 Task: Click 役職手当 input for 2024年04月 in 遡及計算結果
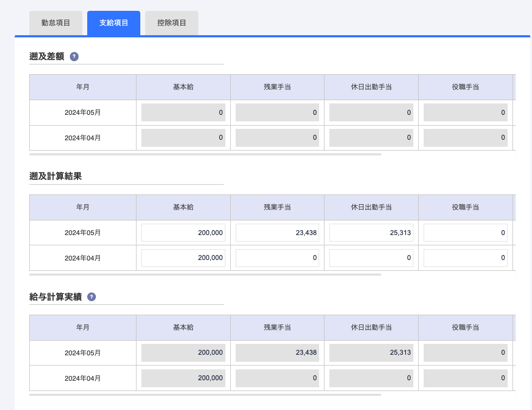click(x=465, y=258)
